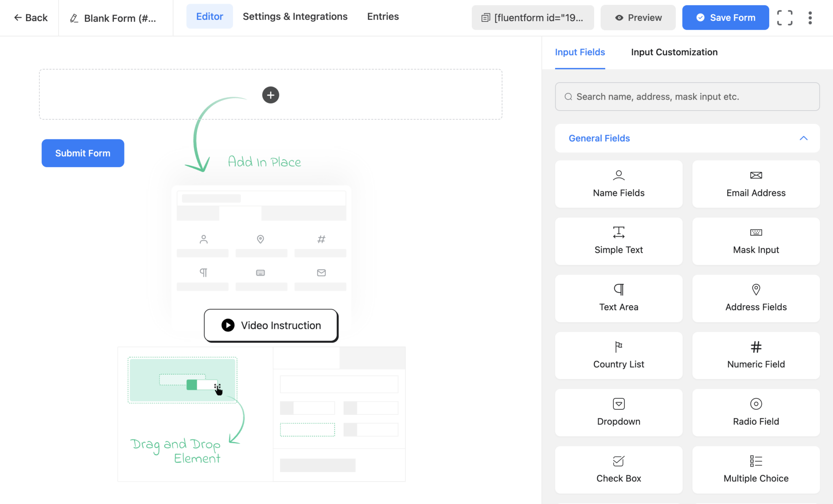Viewport: 833px width, 504px height.
Task: Insert a Dropdown field
Action: click(x=618, y=413)
